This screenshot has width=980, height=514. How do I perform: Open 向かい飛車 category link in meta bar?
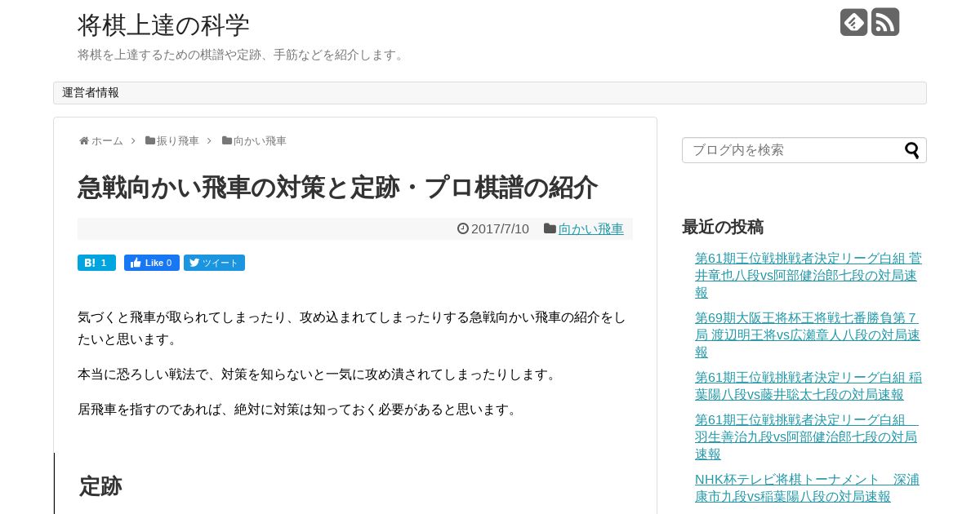tap(591, 229)
